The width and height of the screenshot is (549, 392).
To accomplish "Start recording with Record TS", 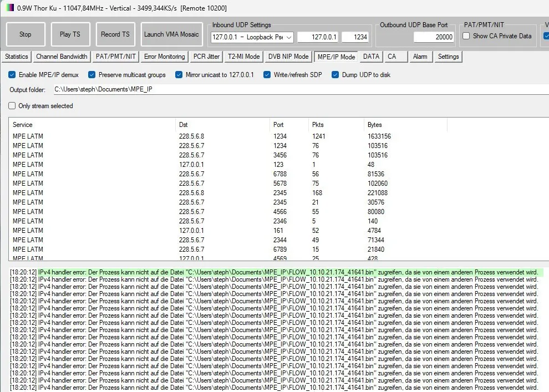I will tap(115, 34).
